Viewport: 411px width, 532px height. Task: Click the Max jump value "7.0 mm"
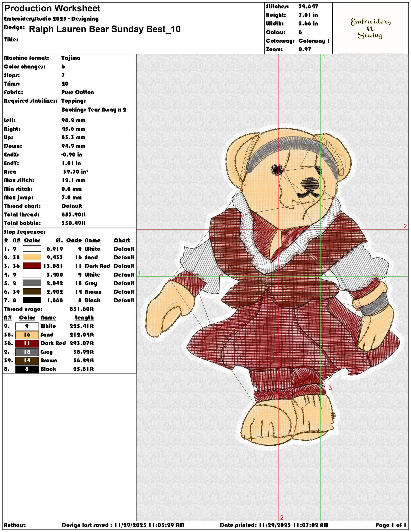coord(71,198)
